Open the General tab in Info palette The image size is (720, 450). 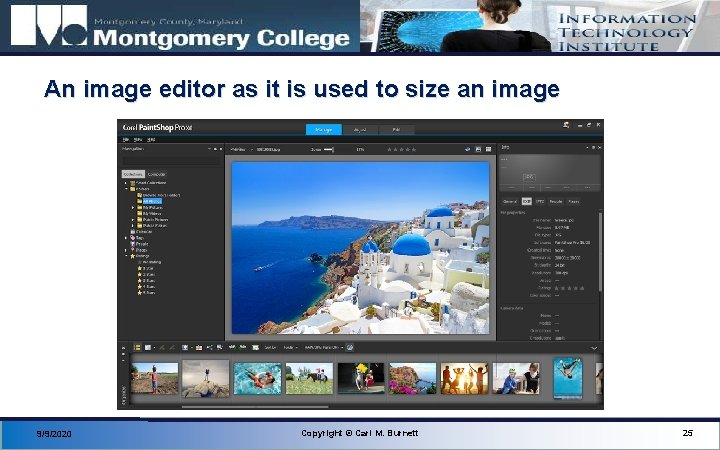[510, 201]
